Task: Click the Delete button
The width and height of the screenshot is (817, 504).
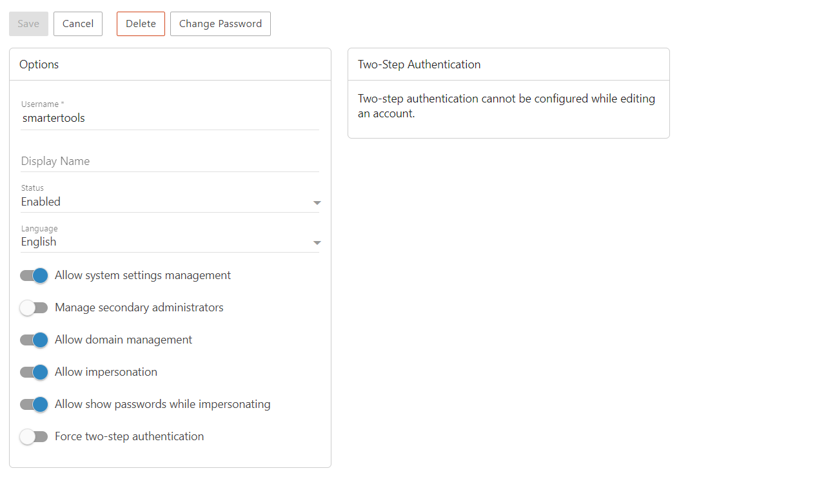Action: (141, 24)
